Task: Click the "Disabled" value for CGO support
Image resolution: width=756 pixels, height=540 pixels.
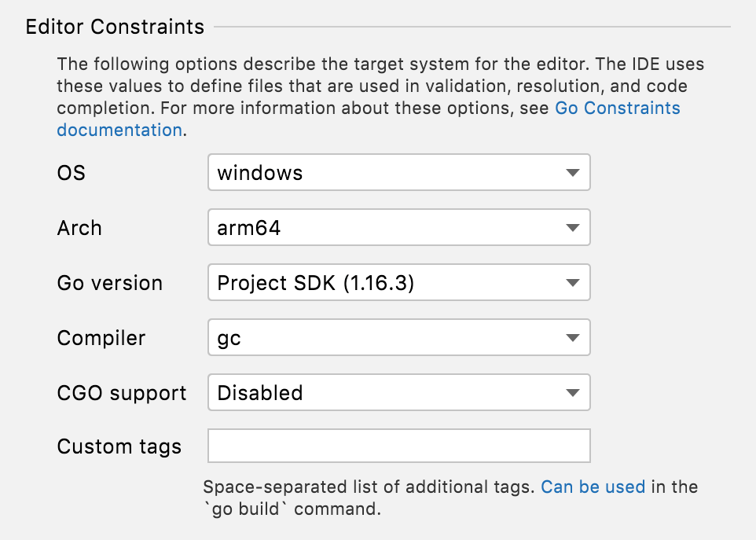Action: pyautogui.click(x=260, y=392)
